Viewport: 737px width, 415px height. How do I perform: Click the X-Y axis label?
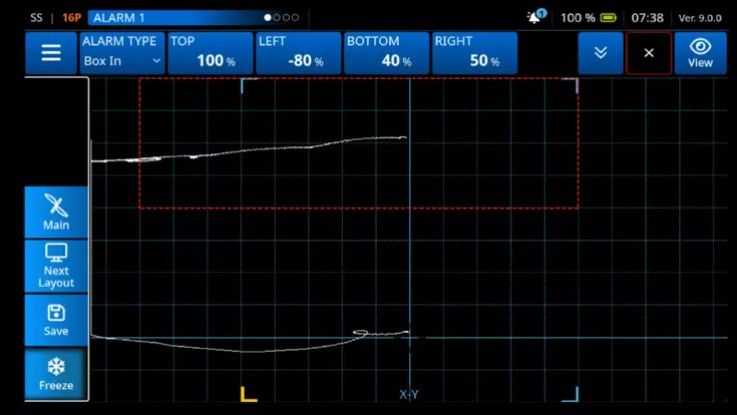(409, 394)
